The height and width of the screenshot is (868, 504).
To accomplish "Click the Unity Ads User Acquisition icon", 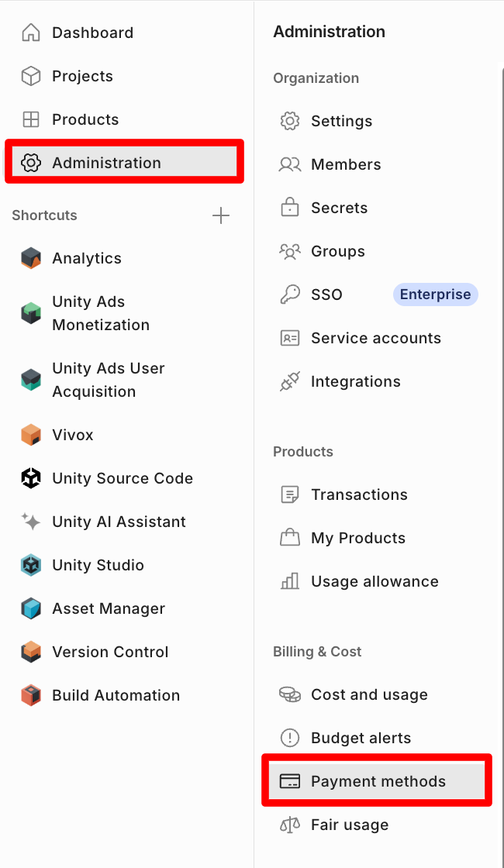I will click(31, 380).
